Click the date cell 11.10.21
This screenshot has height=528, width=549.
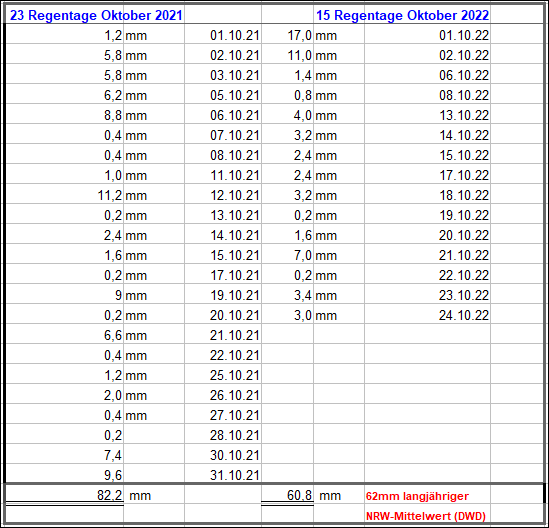click(x=235, y=175)
